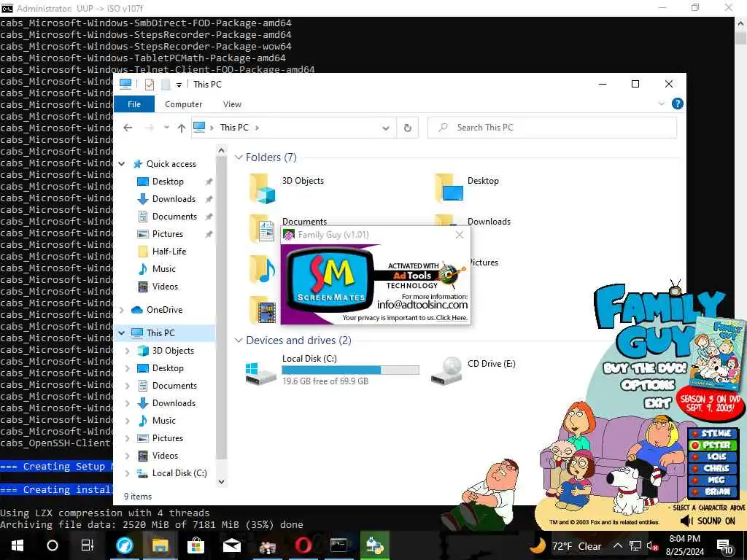Open Customize Quick Access Toolbar dropdown arrow
This screenshot has height=560, width=747.
179,85
